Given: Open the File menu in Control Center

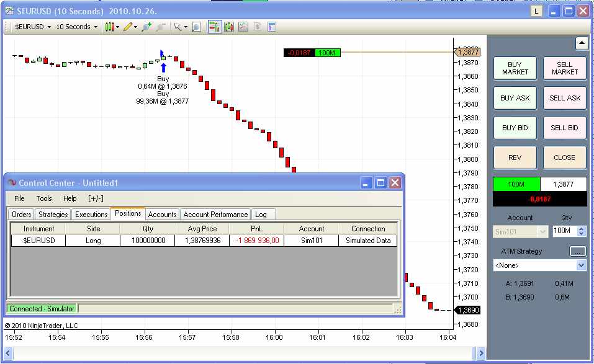Looking at the screenshot, I should pyautogui.click(x=19, y=198).
